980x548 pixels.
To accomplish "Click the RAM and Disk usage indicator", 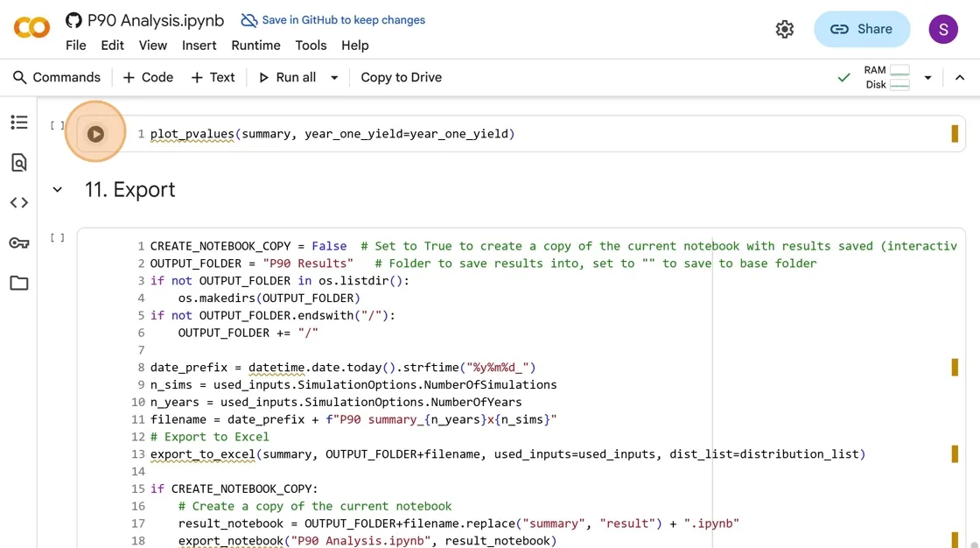I will click(885, 78).
